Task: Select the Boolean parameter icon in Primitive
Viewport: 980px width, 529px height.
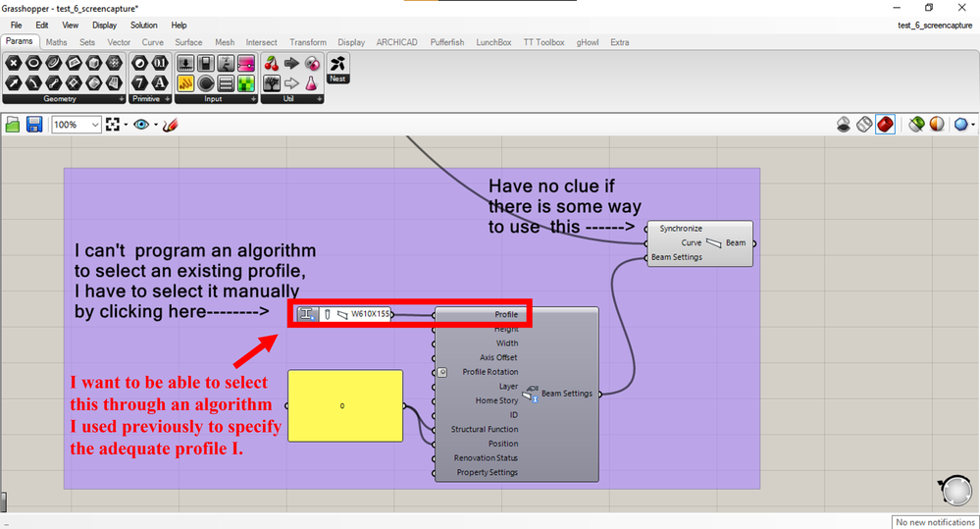Action: pyautogui.click(x=140, y=63)
